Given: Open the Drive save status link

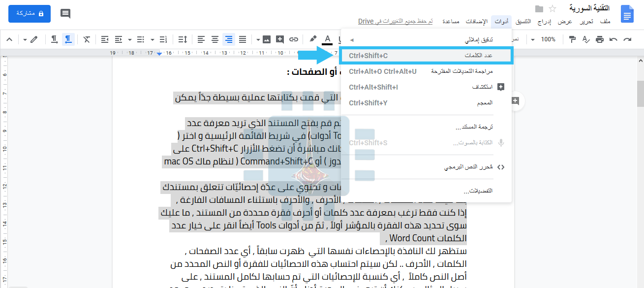Looking at the screenshot, I should [396, 22].
